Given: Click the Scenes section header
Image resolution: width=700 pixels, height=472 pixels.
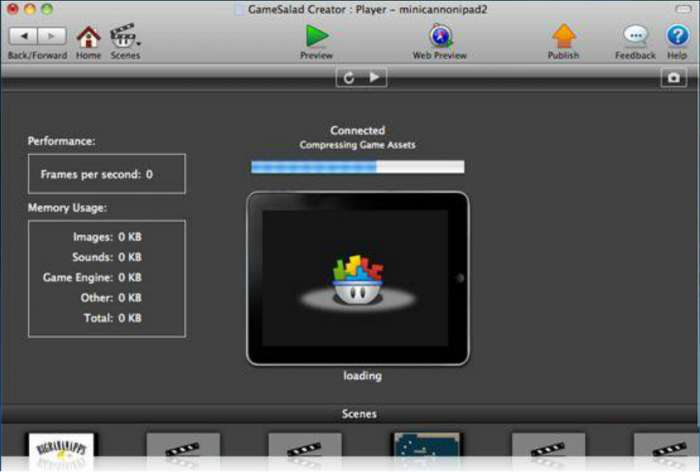Looking at the screenshot, I should 359,414.
